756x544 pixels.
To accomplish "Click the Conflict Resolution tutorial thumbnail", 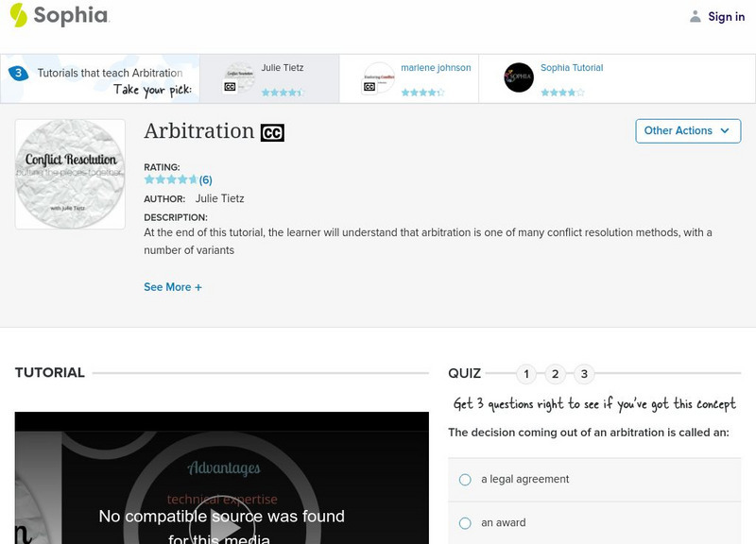I will [x=70, y=174].
